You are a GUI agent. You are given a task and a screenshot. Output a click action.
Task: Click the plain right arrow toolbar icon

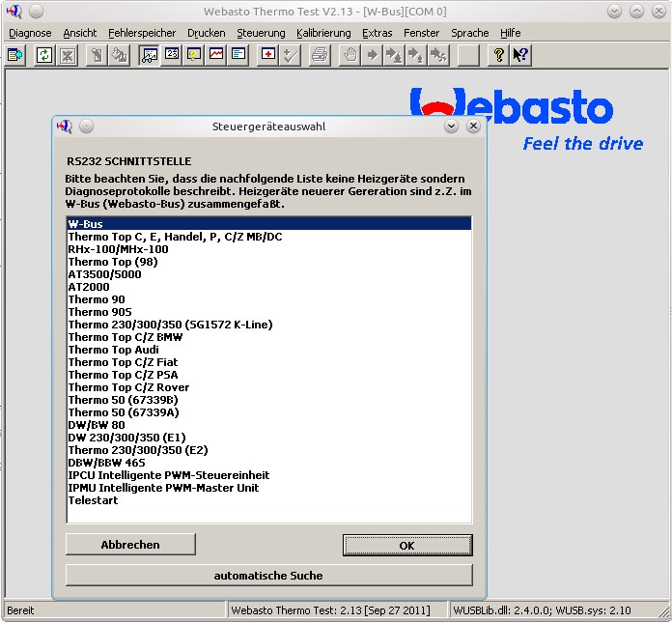pyautogui.click(x=373, y=55)
